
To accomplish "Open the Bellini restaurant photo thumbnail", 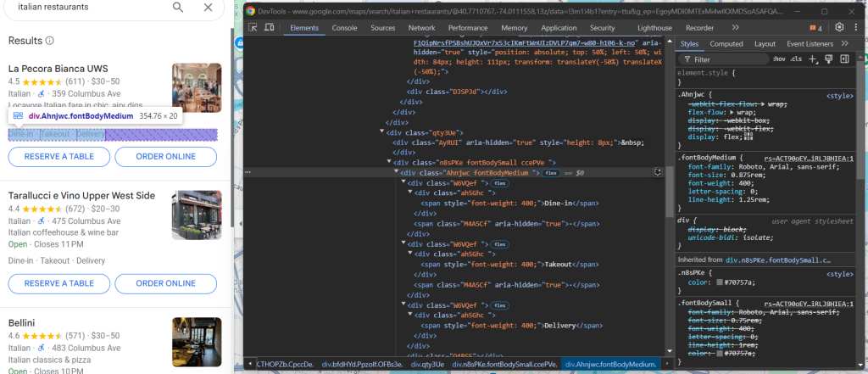I will coord(197,342).
